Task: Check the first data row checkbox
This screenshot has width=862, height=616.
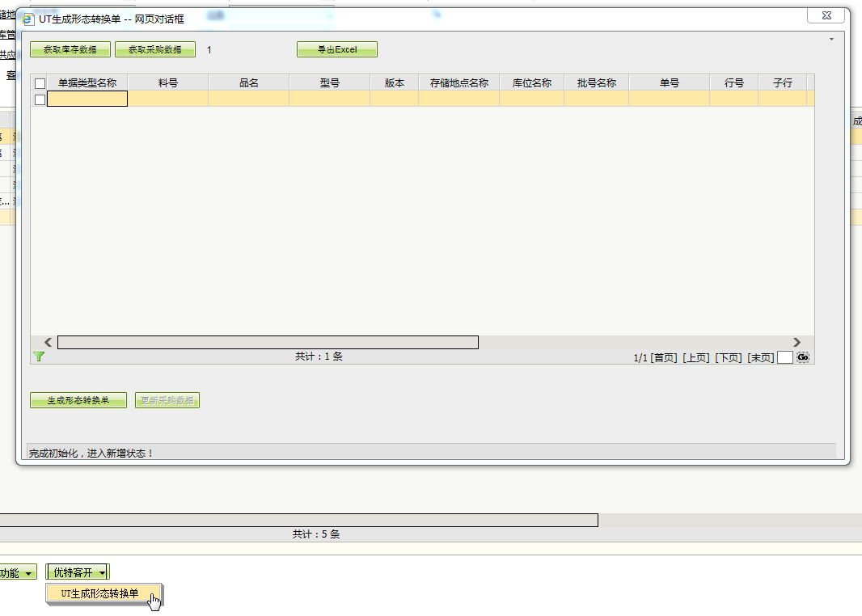Action: (x=40, y=99)
